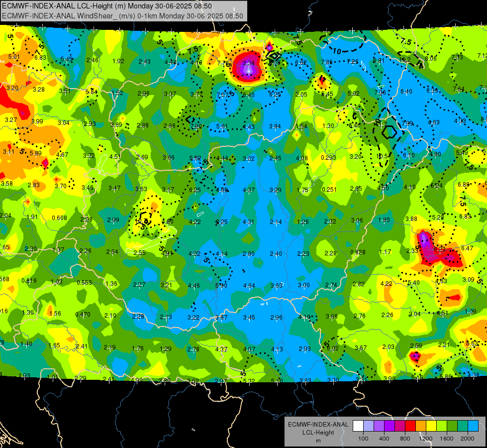Click the red legend color swatch

pyautogui.click(x=410, y=426)
